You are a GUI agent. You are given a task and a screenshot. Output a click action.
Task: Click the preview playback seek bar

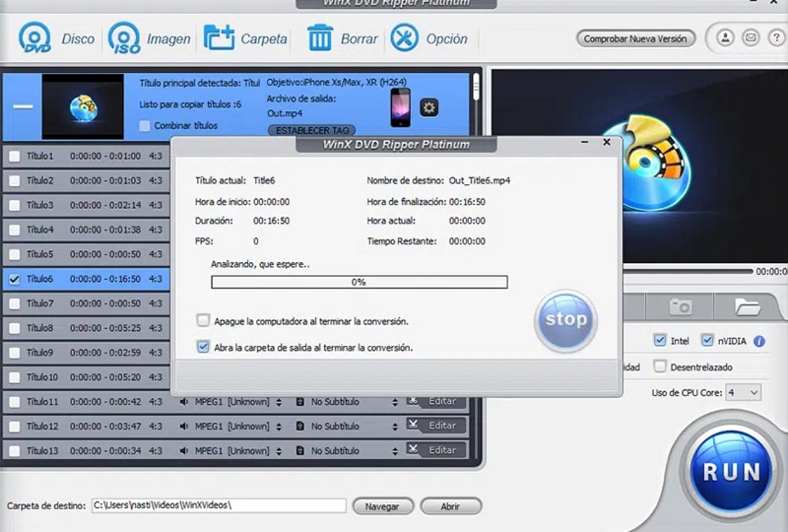pos(688,272)
